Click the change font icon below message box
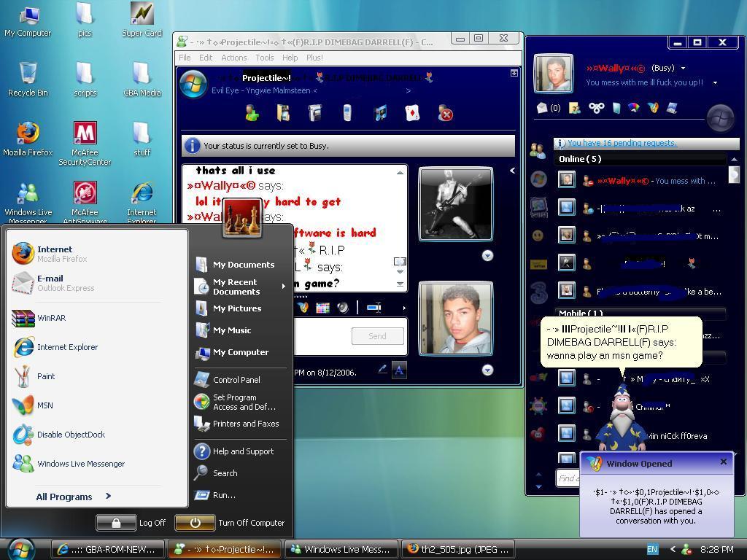 tap(399, 370)
